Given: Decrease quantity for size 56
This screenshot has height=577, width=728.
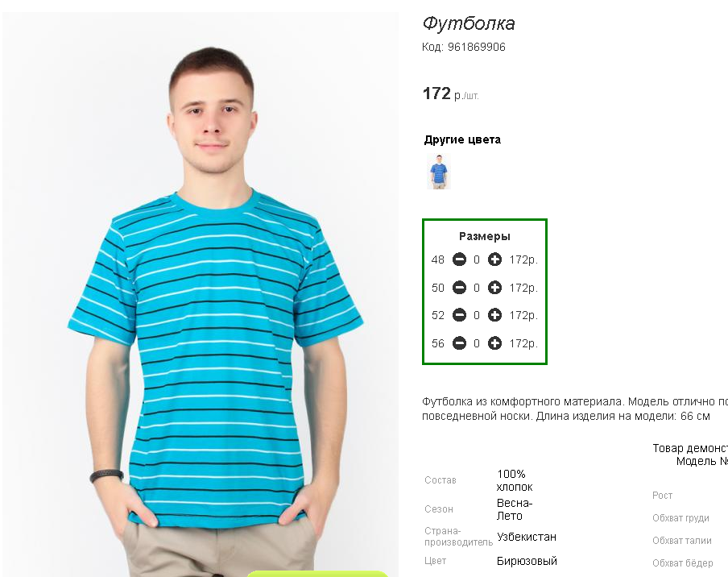Looking at the screenshot, I should click(459, 343).
